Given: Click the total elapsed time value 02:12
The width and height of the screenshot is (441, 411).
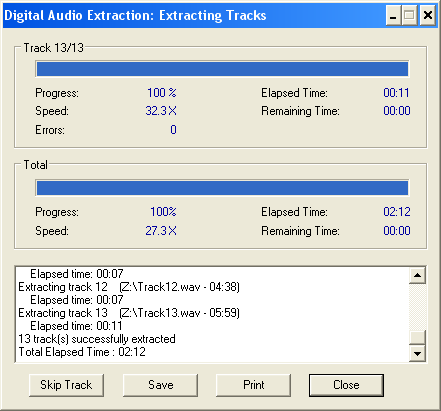Looking at the screenshot, I should click(397, 212).
